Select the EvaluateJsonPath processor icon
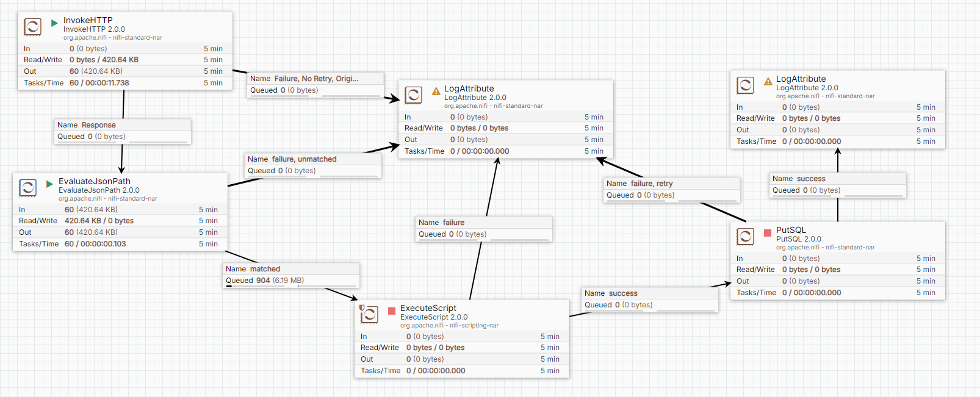The height and width of the screenshot is (397, 980). pyautogui.click(x=27, y=188)
